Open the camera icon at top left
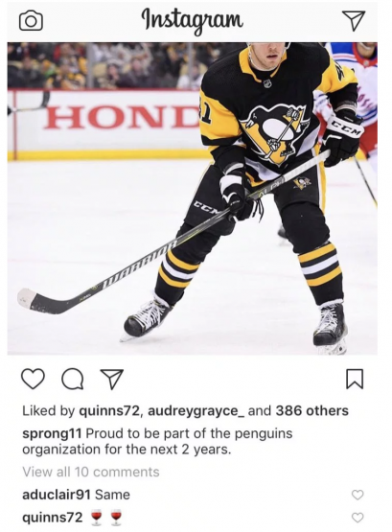This screenshot has width=392, height=532. pos(32,21)
